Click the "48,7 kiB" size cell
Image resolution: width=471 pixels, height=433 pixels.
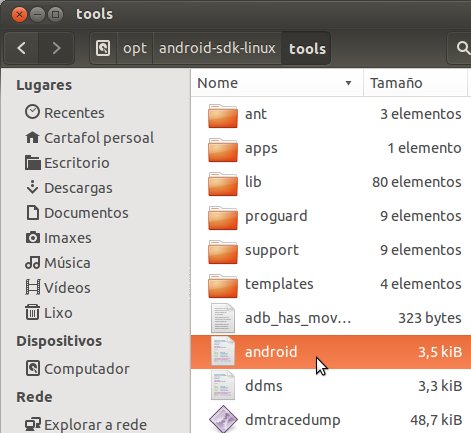436,420
